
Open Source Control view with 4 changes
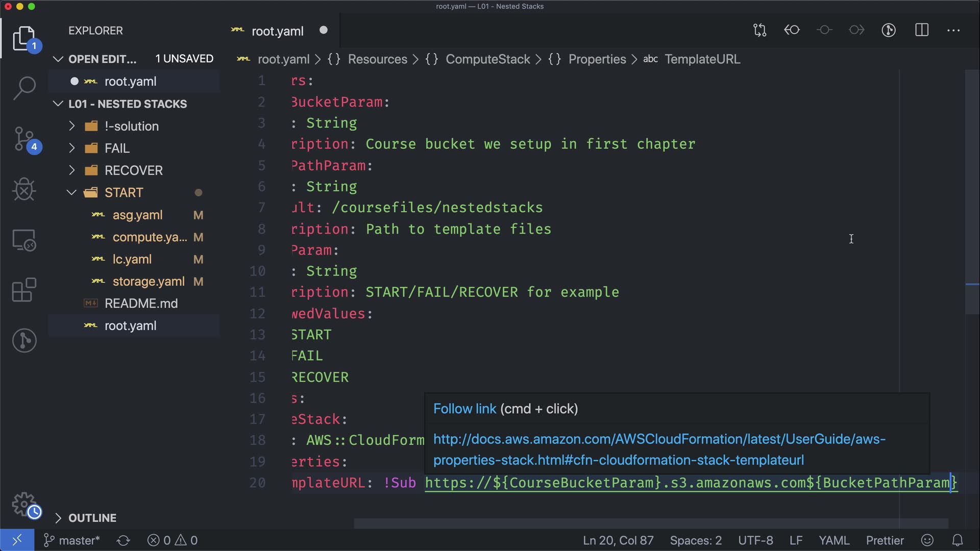click(x=24, y=139)
